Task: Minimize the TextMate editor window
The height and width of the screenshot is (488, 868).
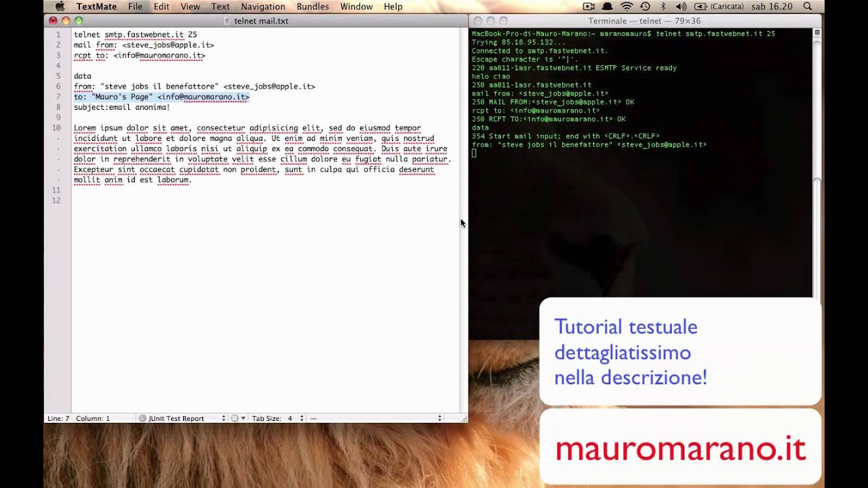Action: (66, 21)
